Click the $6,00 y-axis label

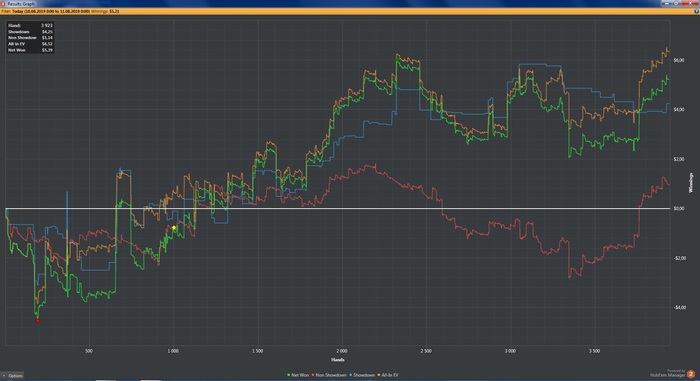point(679,60)
